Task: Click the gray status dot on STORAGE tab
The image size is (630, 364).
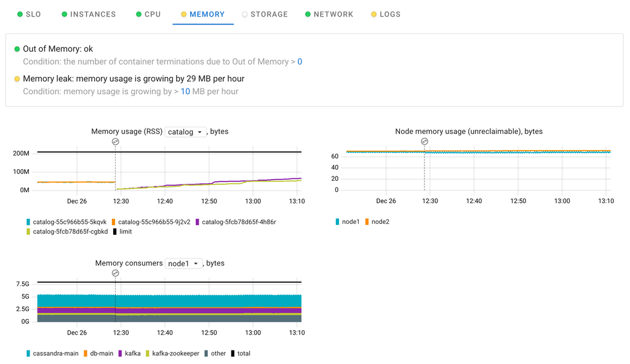Action: (x=245, y=14)
